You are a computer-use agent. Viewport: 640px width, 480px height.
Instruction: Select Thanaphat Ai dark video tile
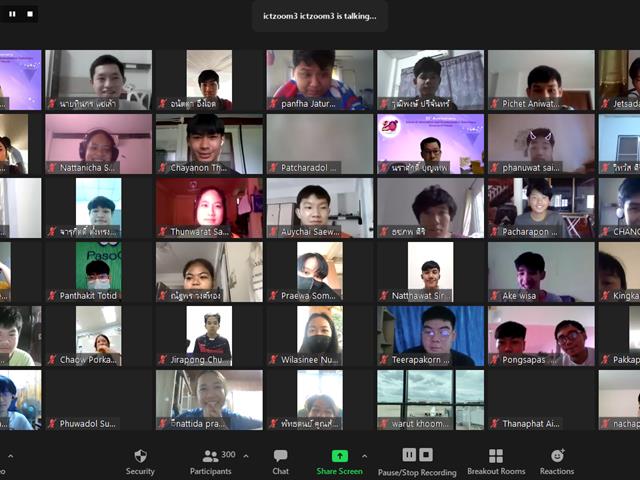541,400
